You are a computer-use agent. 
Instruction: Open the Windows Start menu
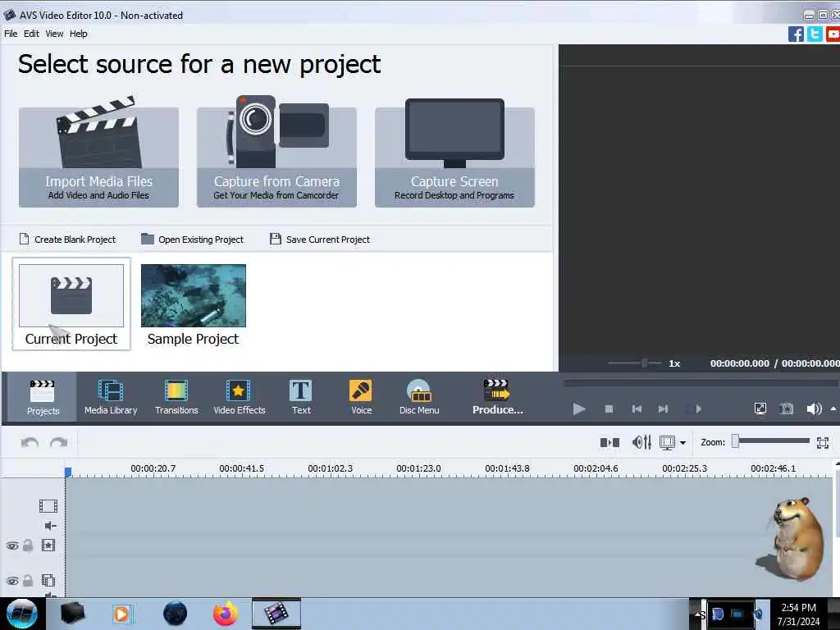22,614
